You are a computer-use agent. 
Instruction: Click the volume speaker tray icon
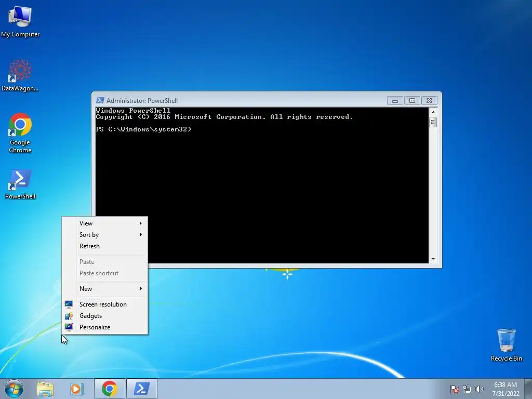[x=480, y=389]
